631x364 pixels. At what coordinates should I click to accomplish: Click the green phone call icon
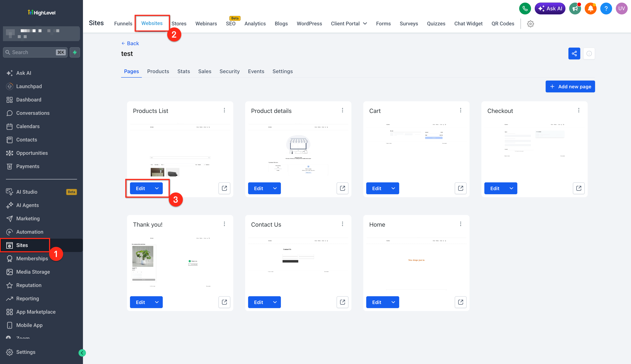point(525,9)
